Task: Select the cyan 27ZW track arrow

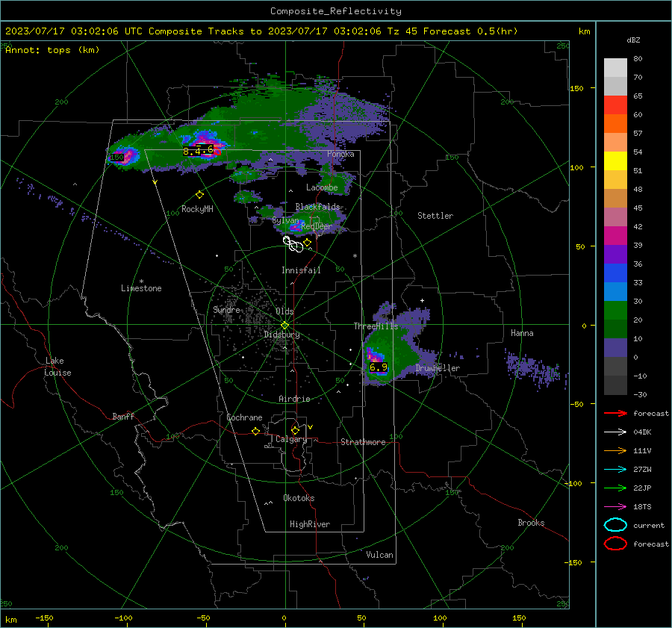Action: click(x=615, y=470)
